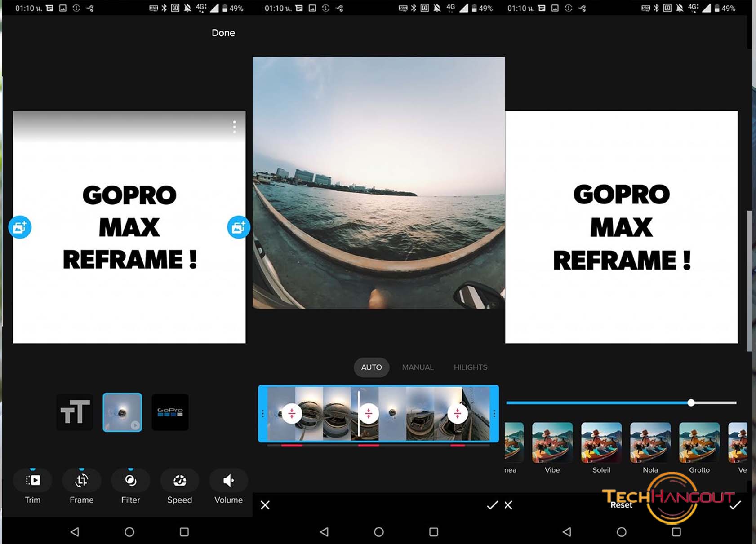The width and height of the screenshot is (756, 544).
Task: Select the 360 video clip thumbnail
Action: 122,412
